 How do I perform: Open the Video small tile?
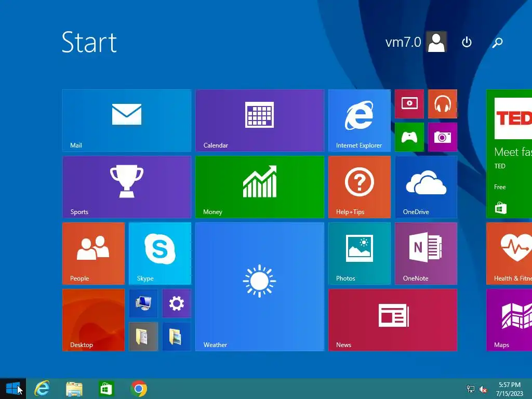pyautogui.click(x=409, y=104)
